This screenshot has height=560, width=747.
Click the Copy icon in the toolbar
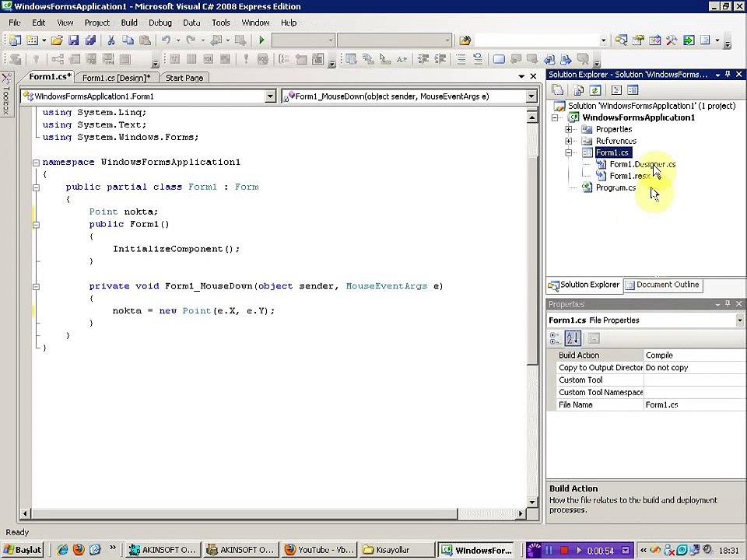[128, 40]
